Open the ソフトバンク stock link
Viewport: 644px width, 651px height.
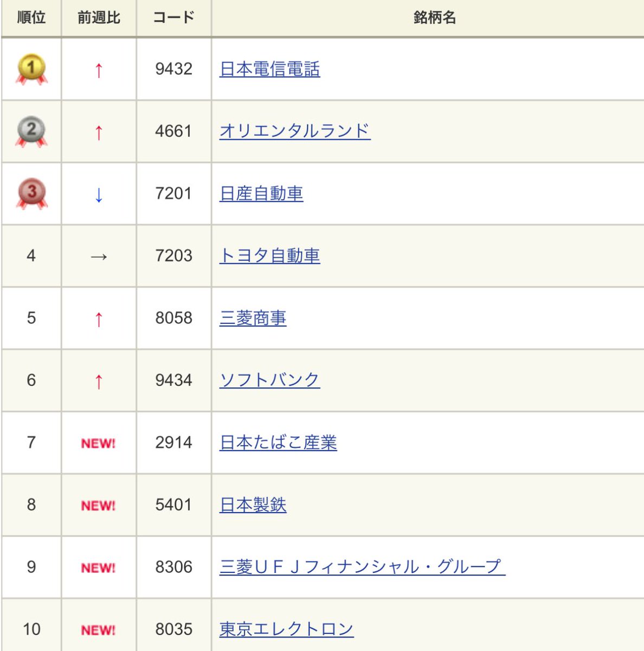tap(269, 380)
